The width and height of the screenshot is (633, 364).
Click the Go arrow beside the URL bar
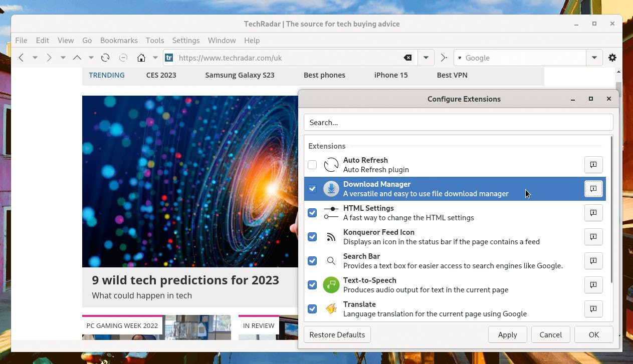pos(444,58)
